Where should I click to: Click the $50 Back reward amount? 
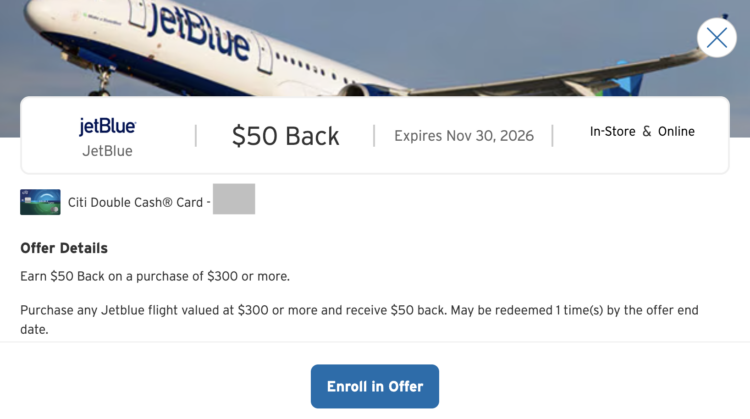[x=286, y=136]
